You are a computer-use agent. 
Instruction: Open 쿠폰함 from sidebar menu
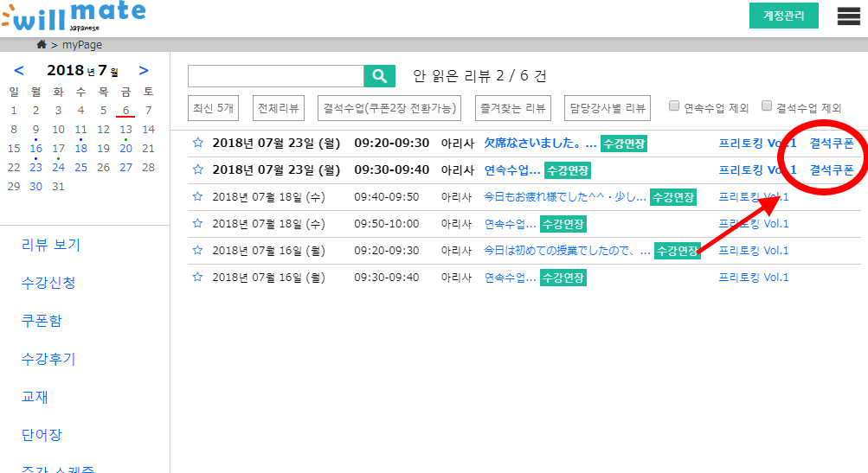point(42,321)
